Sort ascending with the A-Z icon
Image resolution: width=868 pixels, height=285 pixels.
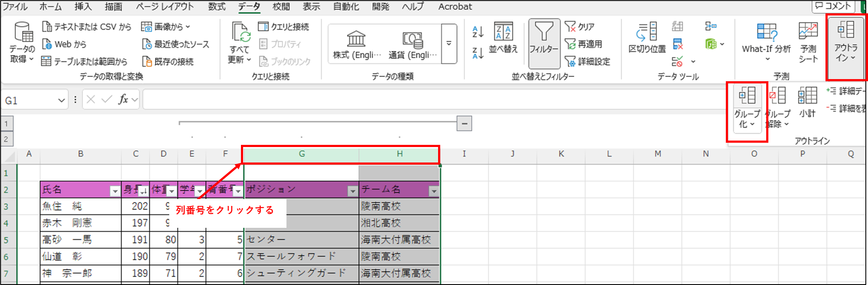point(478,32)
